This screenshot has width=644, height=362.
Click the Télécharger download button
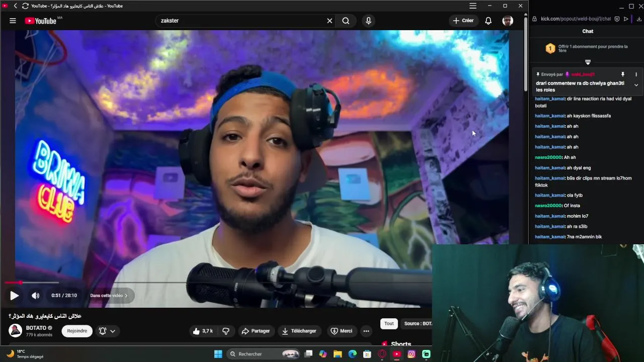pyautogui.click(x=299, y=331)
